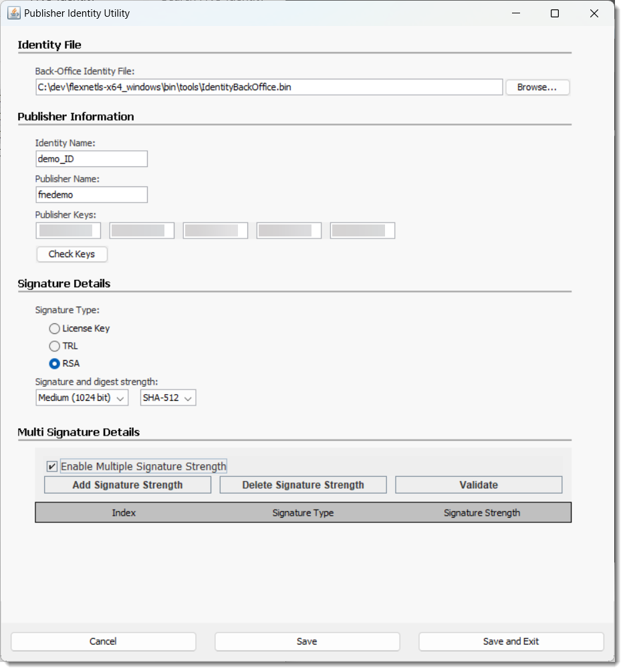Cancel the identity changes
The image size is (625, 672).
pos(103,641)
